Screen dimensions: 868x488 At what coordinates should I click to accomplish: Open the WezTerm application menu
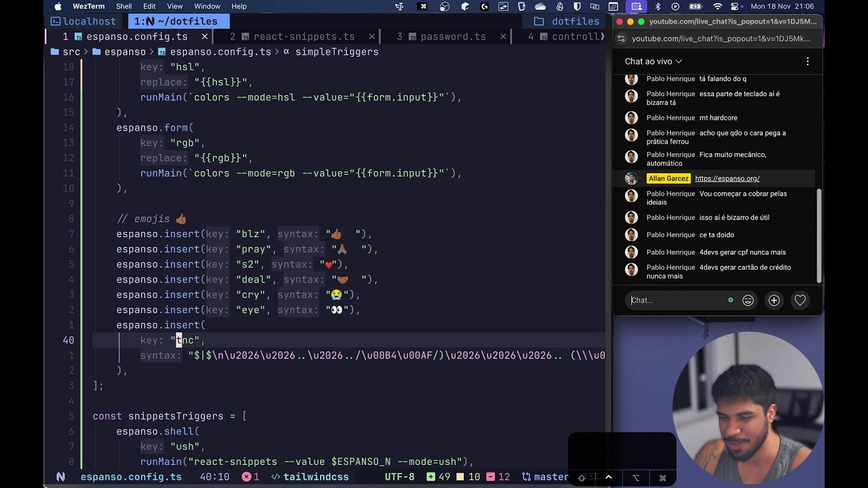click(89, 6)
